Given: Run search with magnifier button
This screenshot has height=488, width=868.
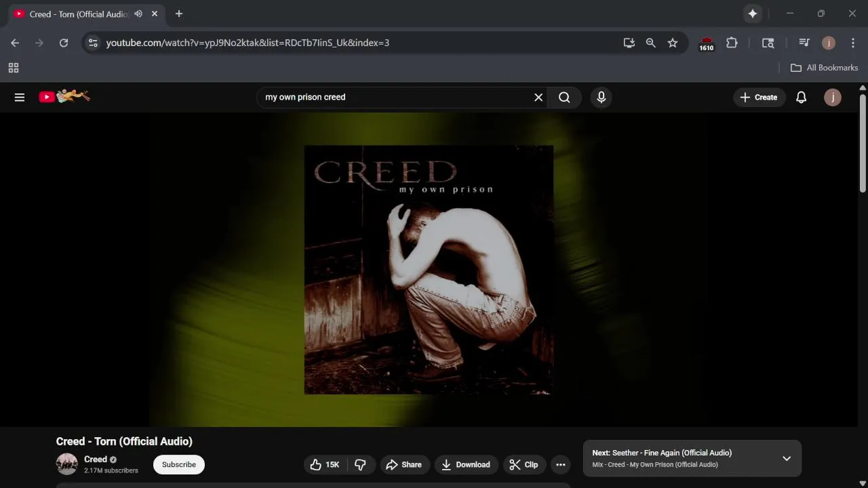Looking at the screenshot, I should pos(564,97).
